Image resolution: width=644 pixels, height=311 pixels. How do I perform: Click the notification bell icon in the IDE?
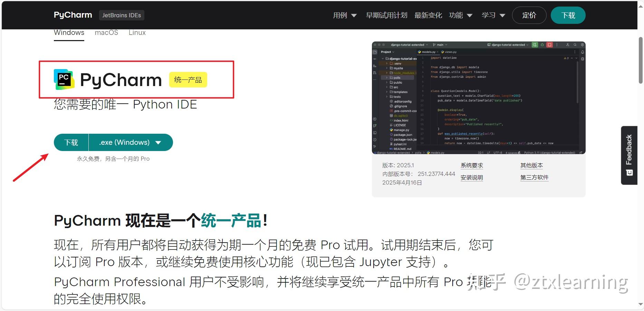point(583,52)
